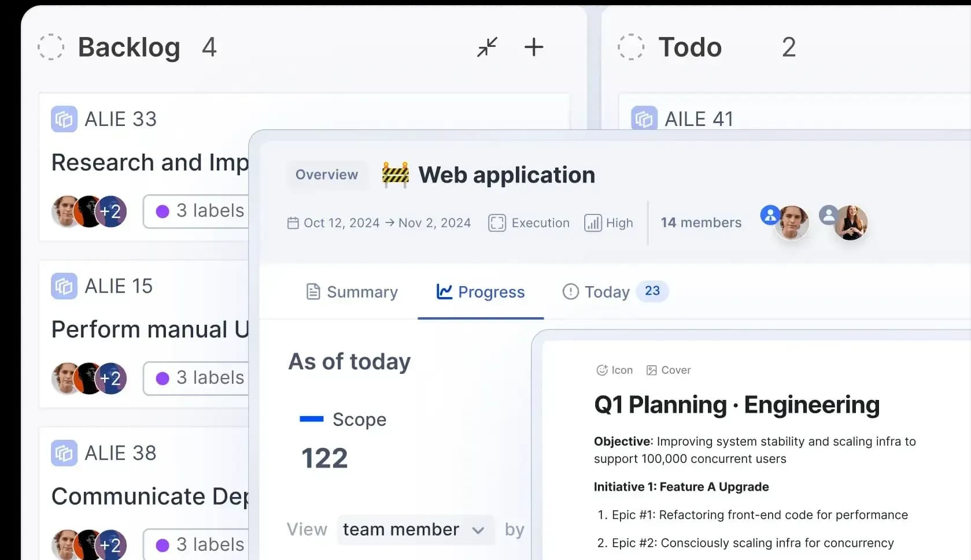Add a new card to Backlog with plus button
The width and height of the screenshot is (971, 560).
pyautogui.click(x=534, y=47)
